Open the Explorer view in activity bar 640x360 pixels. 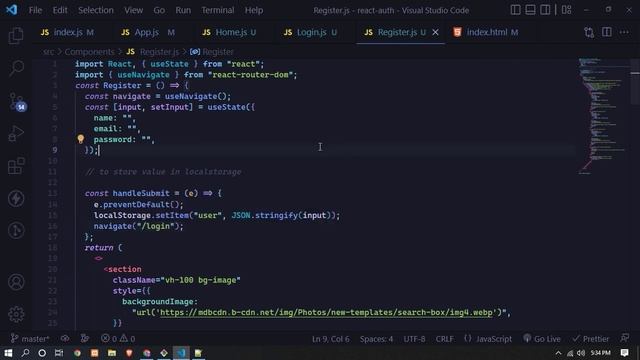(x=16, y=36)
